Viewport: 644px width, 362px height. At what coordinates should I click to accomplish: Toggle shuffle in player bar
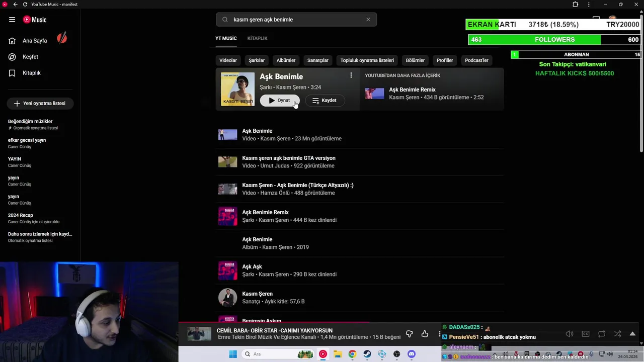point(617,334)
